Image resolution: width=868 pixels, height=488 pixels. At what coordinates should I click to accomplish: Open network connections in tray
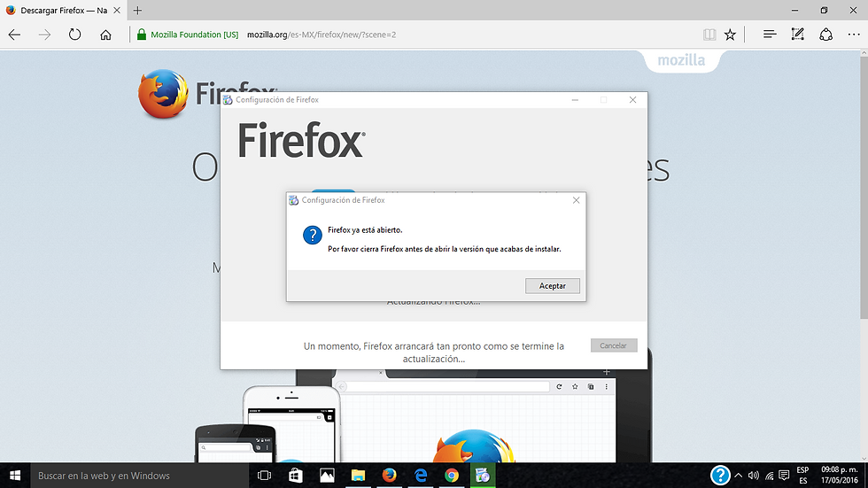769,476
